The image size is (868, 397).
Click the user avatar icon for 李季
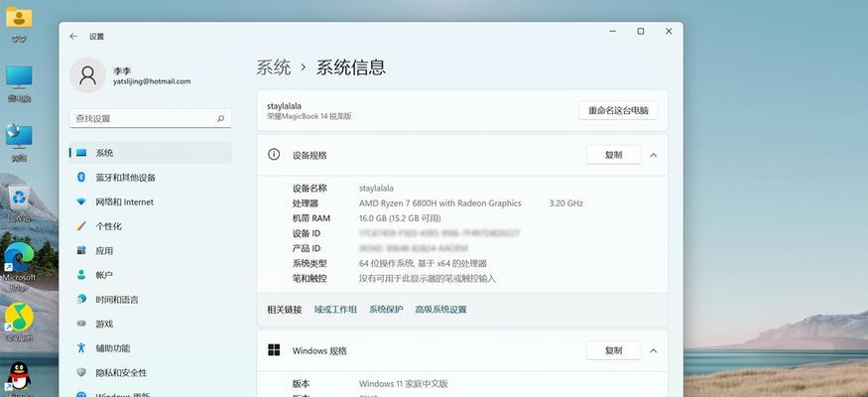point(87,75)
